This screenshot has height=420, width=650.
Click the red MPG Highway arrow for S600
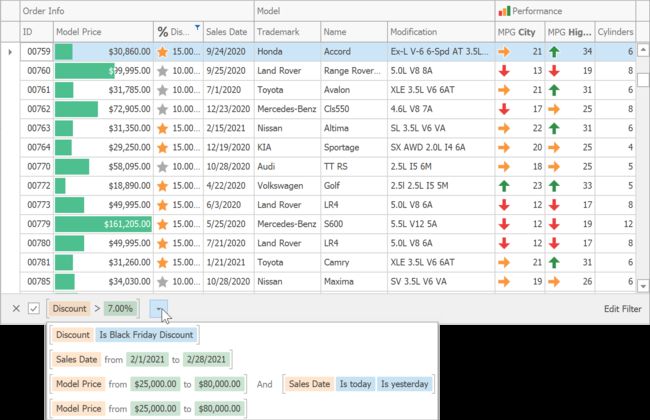[x=554, y=224]
